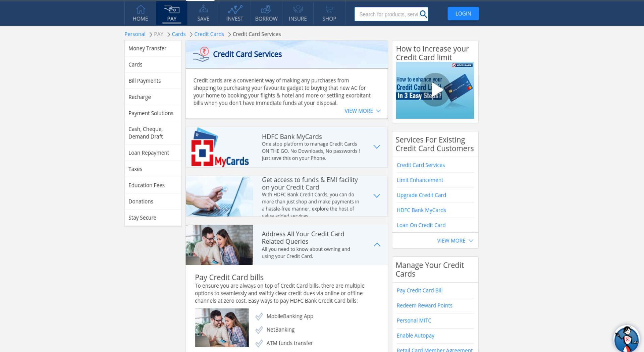Open HDFC Bank MyCards right panel link

(421, 210)
